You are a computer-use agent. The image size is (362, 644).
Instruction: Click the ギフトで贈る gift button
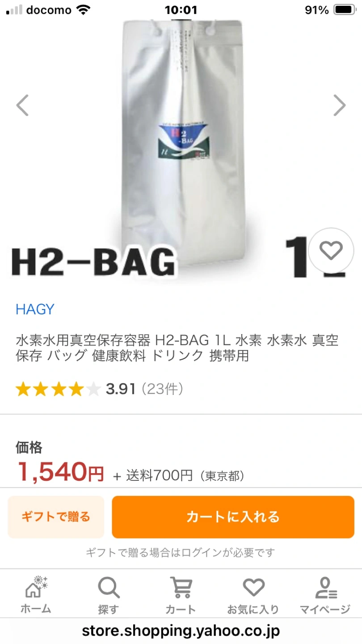[x=56, y=517]
